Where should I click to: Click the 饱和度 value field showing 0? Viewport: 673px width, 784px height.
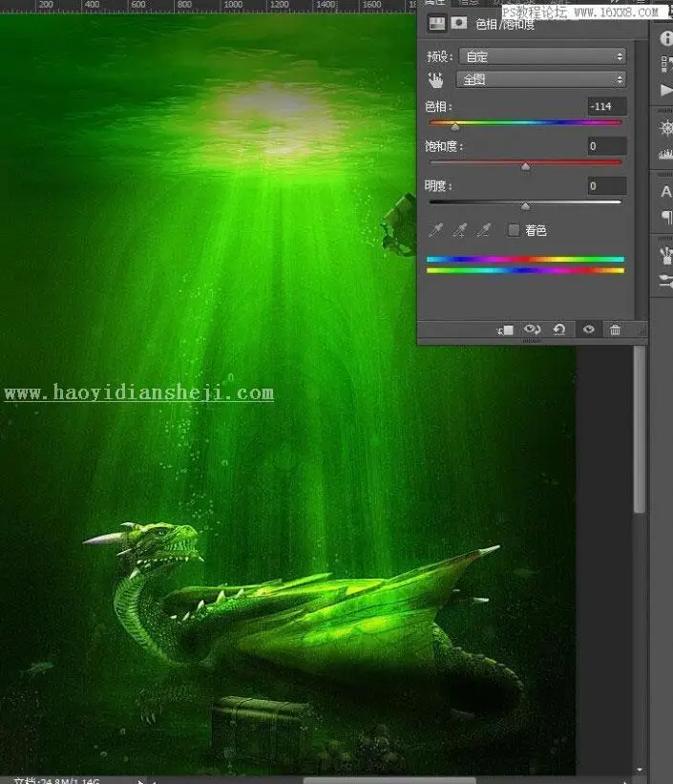(x=606, y=146)
